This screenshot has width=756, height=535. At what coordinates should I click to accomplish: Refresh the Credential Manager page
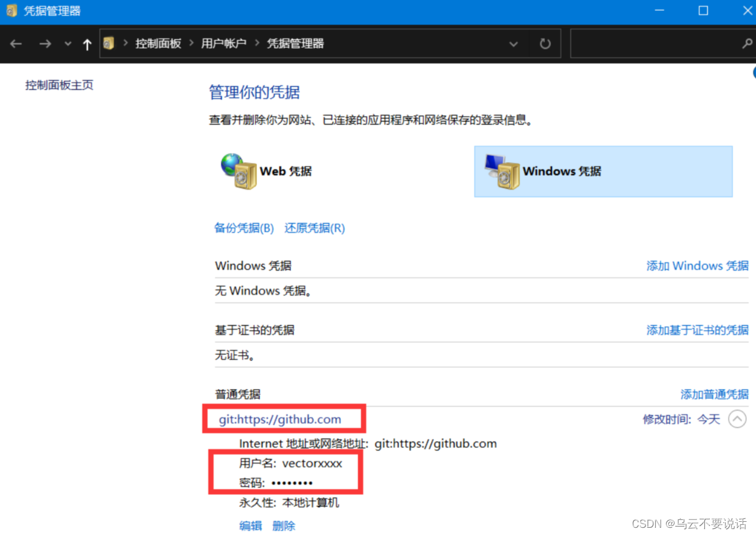coord(545,44)
